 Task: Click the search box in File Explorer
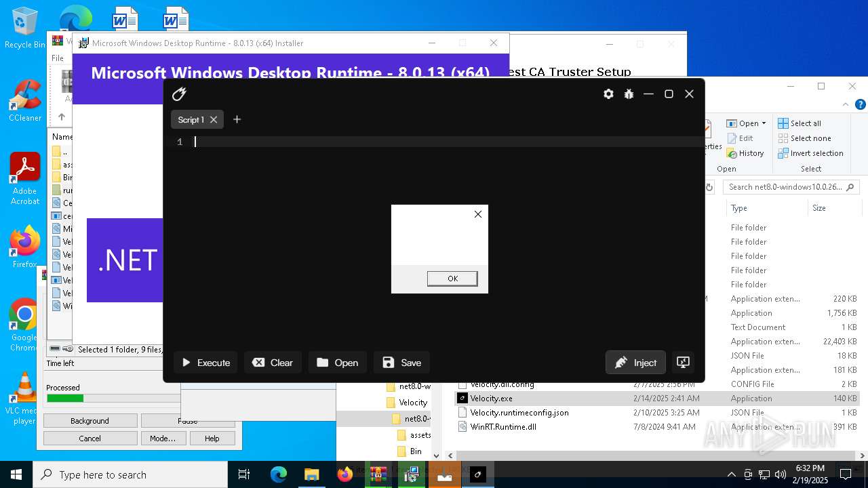click(791, 187)
